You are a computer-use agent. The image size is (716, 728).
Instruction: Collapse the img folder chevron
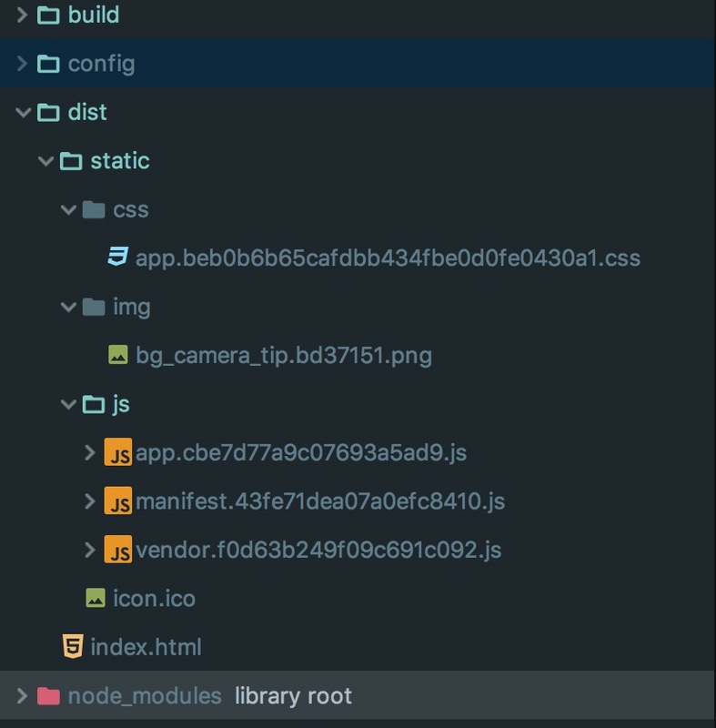pos(68,307)
